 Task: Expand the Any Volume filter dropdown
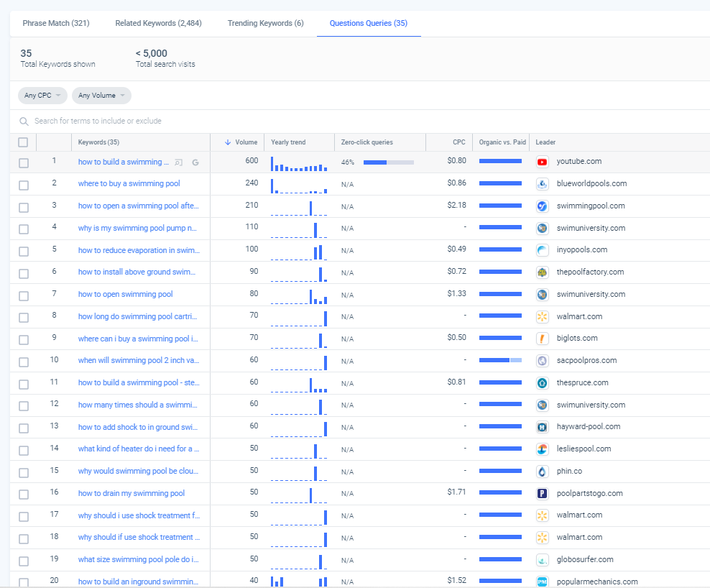pyautogui.click(x=101, y=96)
